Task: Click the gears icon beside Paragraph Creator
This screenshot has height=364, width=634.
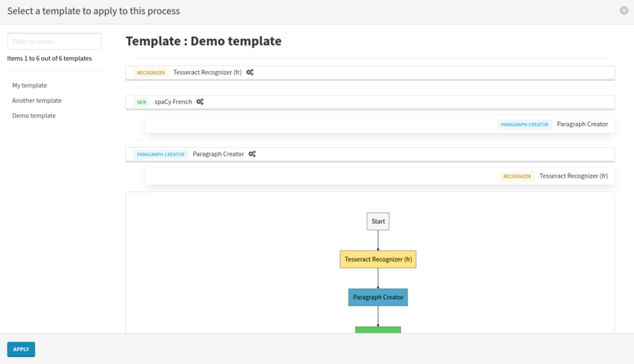Action: click(252, 154)
